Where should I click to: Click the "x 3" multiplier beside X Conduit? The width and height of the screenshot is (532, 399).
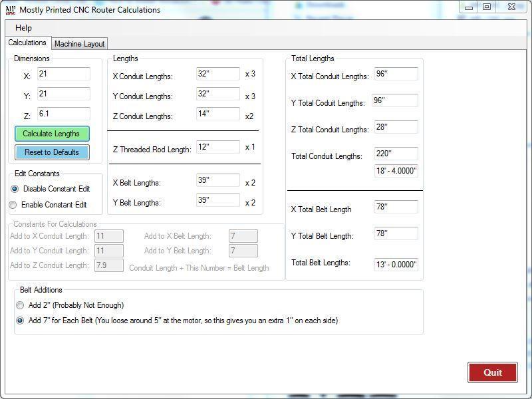[x=251, y=74]
